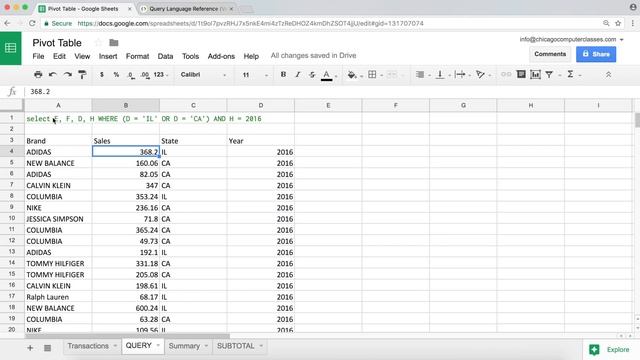This screenshot has height=360, width=640.
Task: Open the Edit menu
Action: click(x=59, y=56)
